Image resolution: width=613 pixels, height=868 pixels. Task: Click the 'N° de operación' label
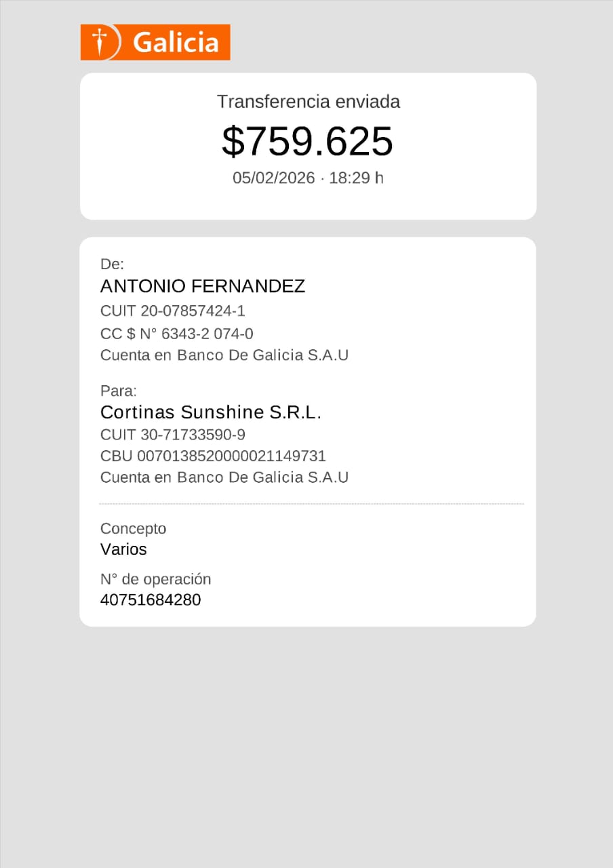point(155,579)
